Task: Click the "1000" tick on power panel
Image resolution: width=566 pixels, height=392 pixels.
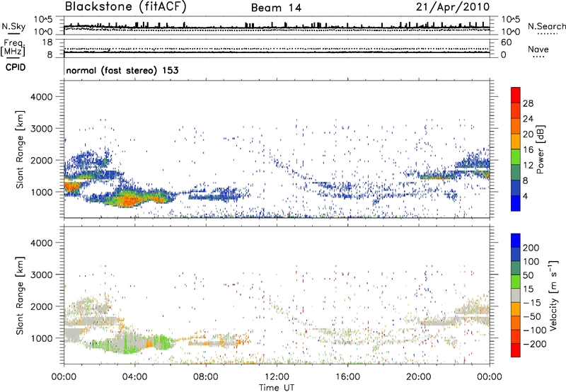Action: (x=41, y=192)
